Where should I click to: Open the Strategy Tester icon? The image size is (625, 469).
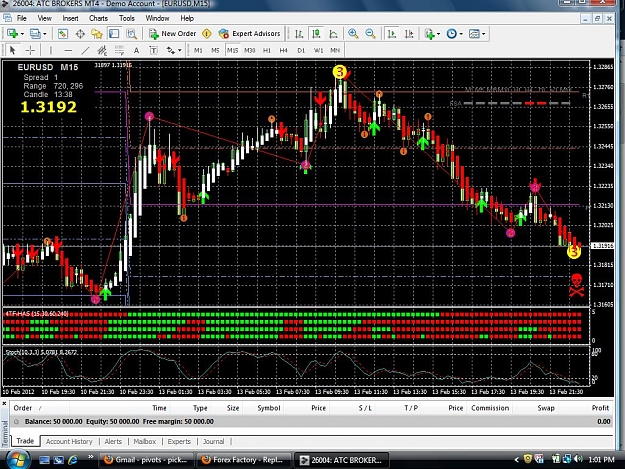132,34
